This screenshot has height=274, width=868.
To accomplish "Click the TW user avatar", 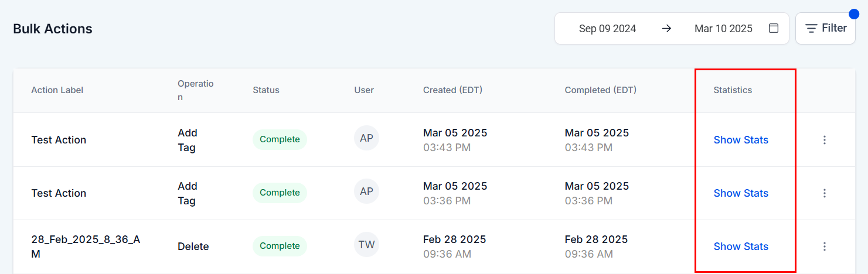I will point(366,245).
